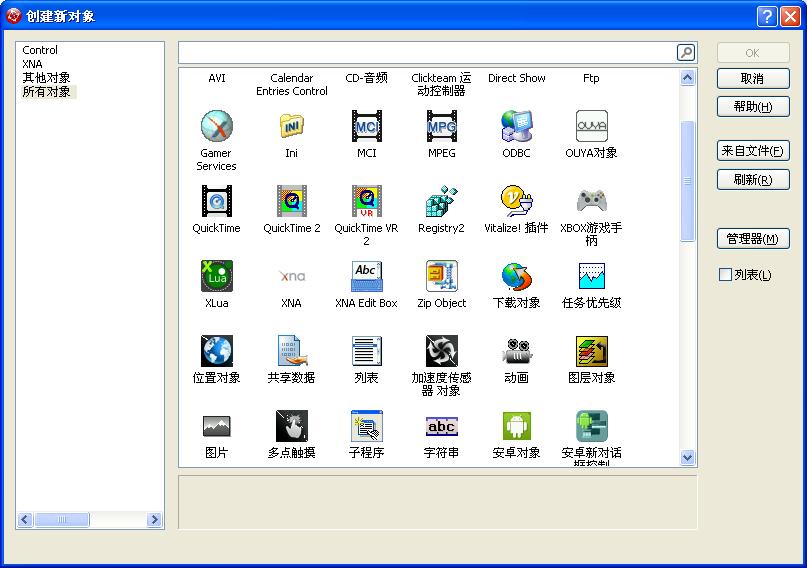Select the XNA Edit Box icon

(x=366, y=276)
